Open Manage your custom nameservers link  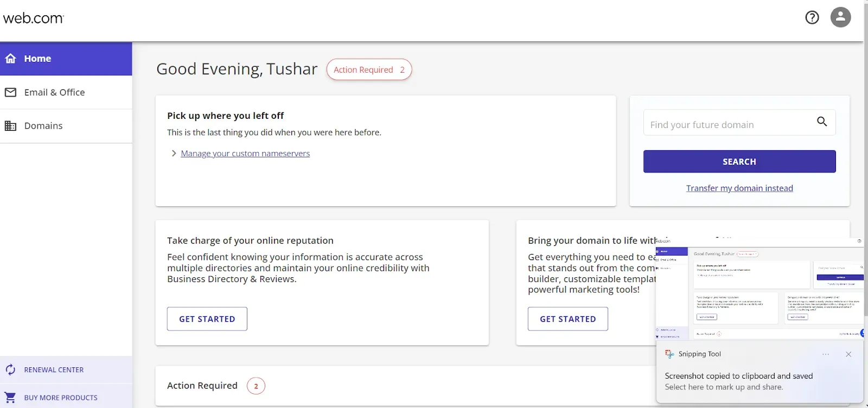tap(245, 154)
